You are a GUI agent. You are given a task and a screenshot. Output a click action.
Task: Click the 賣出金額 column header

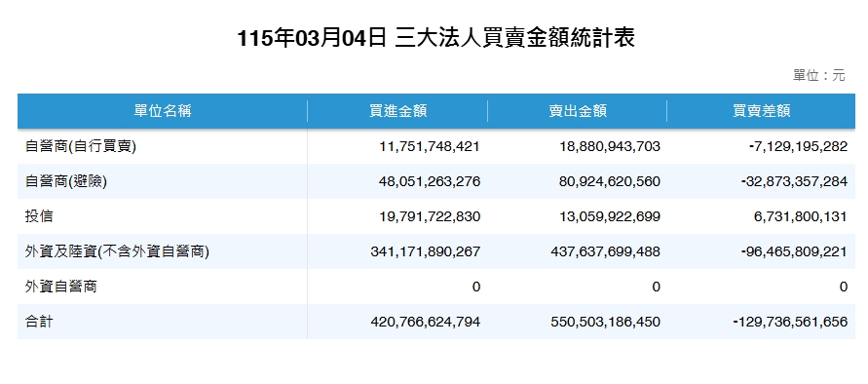[x=578, y=111]
